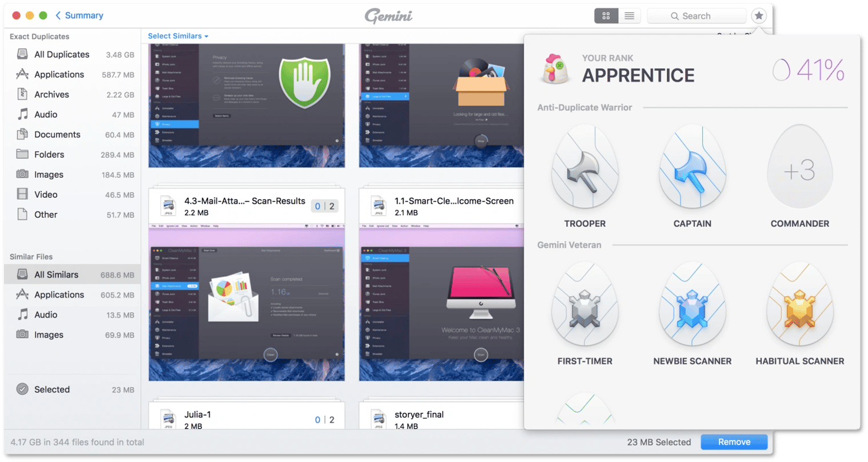Screen dimensions: 868x462
Task: Click the Archives zip icon
Action: click(x=22, y=94)
